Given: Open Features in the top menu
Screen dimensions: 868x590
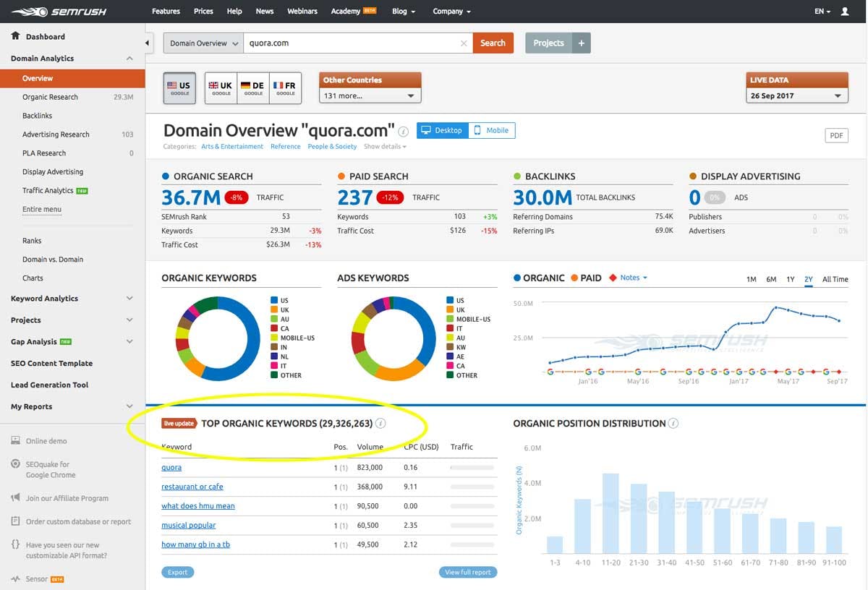Looking at the screenshot, I should [x=166, y=12].
